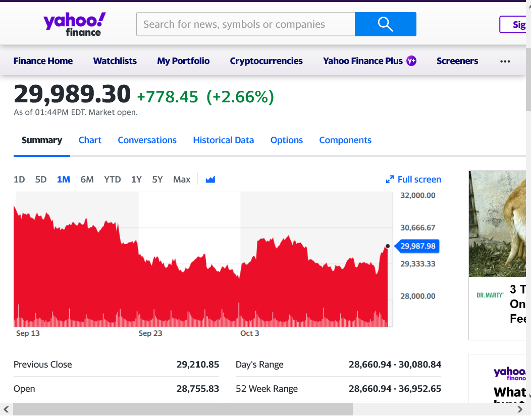Select the YTD chart range
This screenshot has height=420, width=531.
tap(113, 179)
